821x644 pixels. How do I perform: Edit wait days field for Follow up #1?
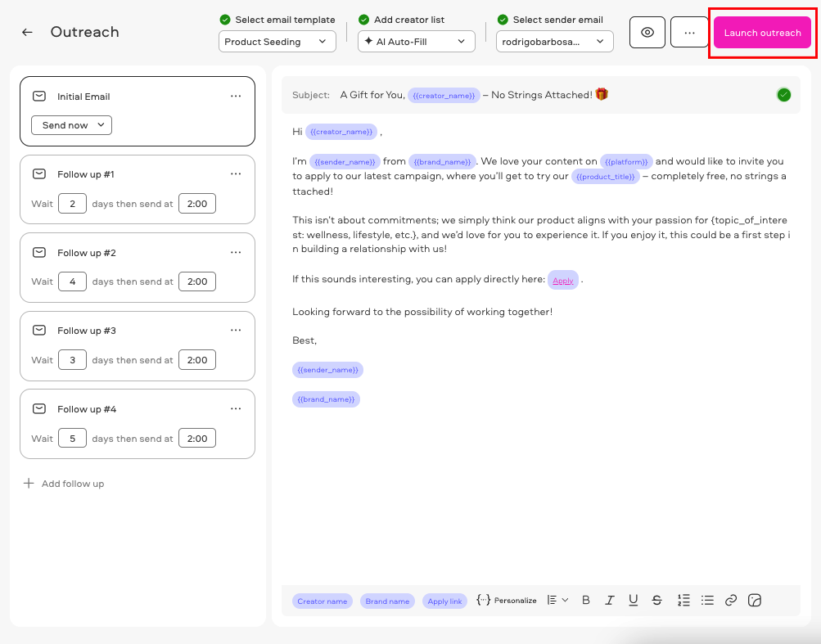click(72, 204)
